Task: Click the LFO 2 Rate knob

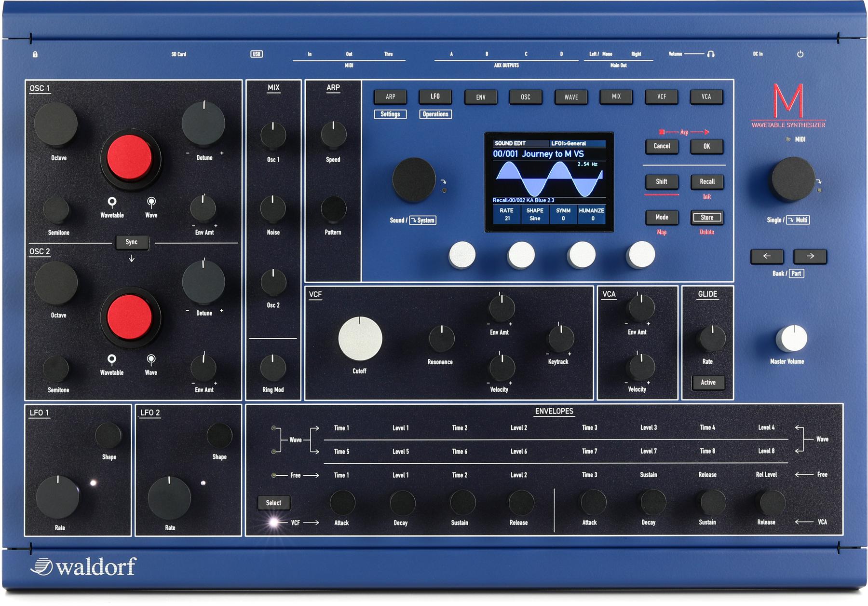Action: coord(169,498)
